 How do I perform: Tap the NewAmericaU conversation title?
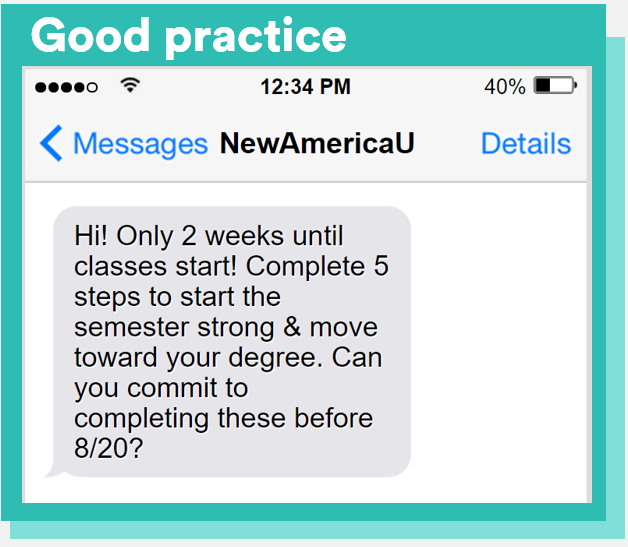tap(317, 144)
